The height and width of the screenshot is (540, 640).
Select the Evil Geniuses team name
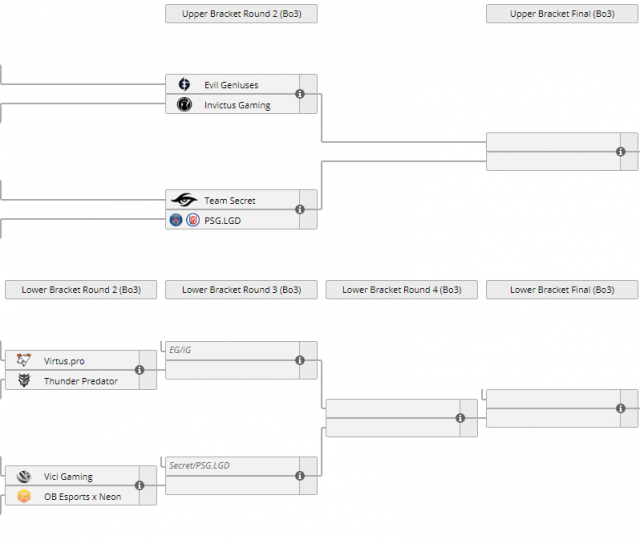[x=231, y=85]
